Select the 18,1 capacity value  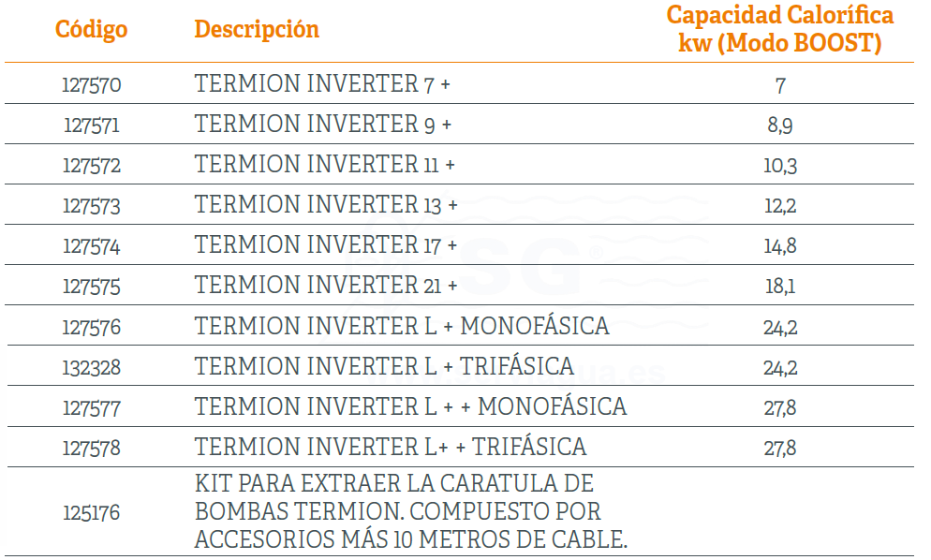pos(779,287)
